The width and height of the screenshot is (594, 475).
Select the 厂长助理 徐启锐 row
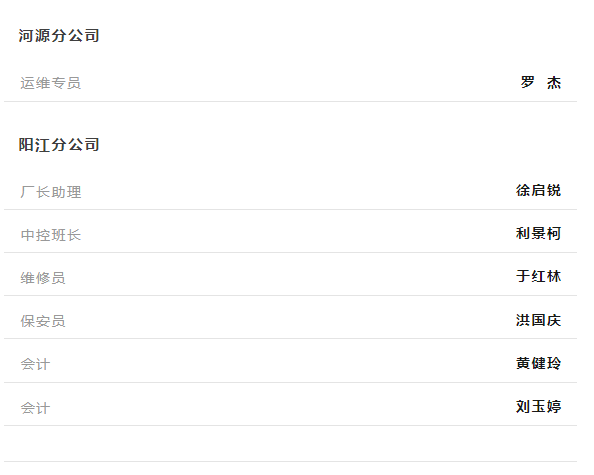click(291, 189)
